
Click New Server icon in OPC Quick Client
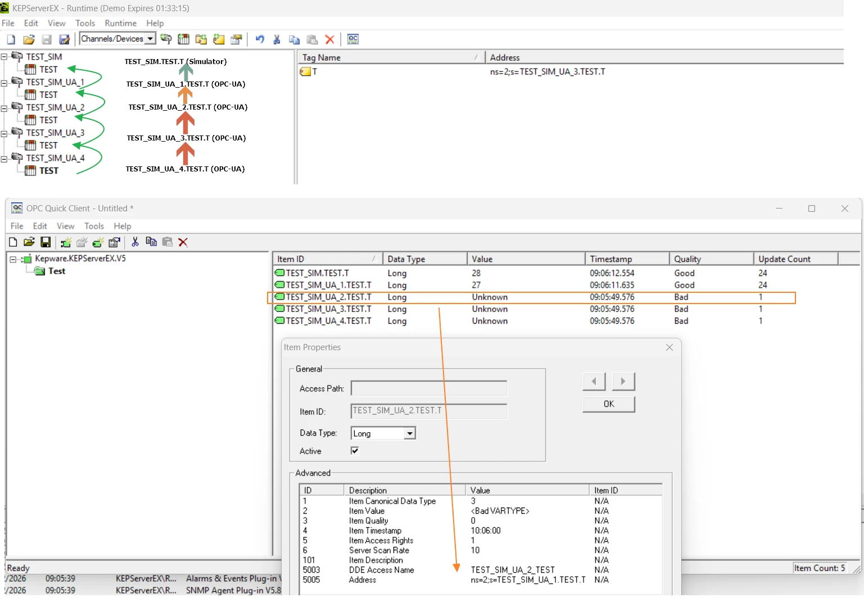tap(66, 242)
